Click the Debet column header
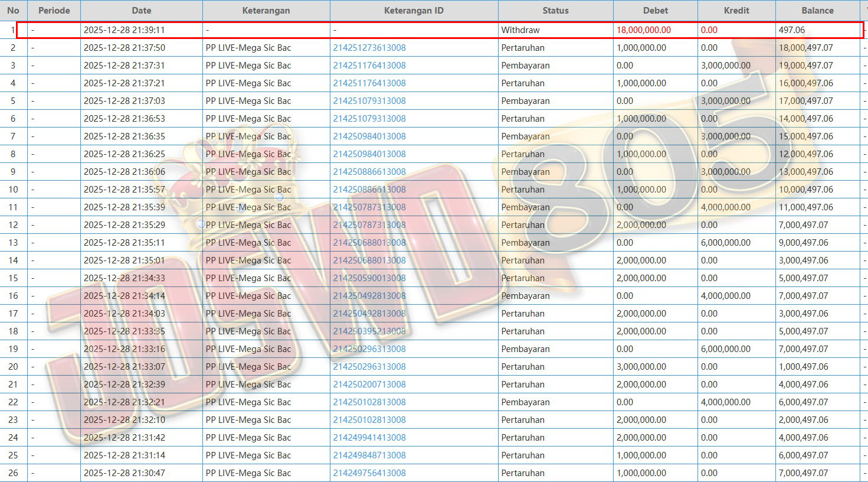 tap(655, 11)
